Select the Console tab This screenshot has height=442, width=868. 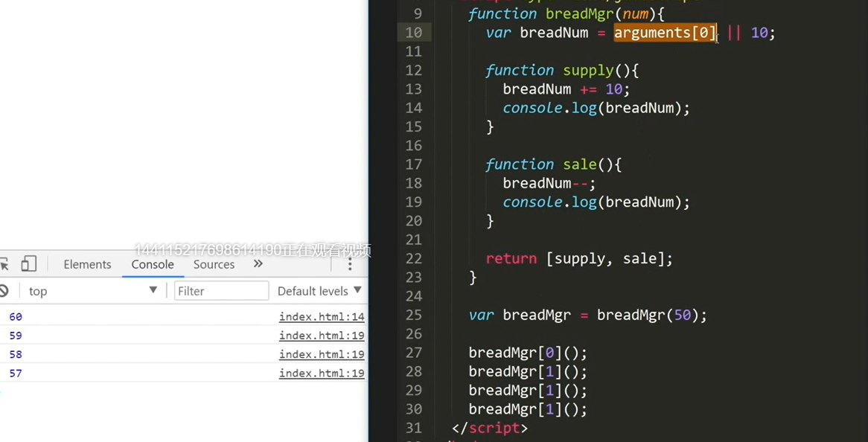[153, 264]
